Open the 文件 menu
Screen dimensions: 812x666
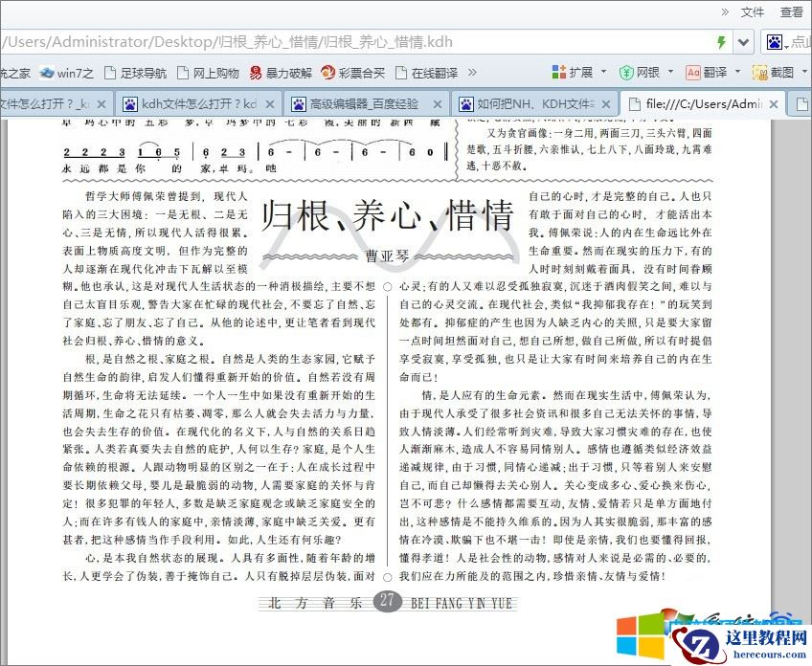pos(753,11)
